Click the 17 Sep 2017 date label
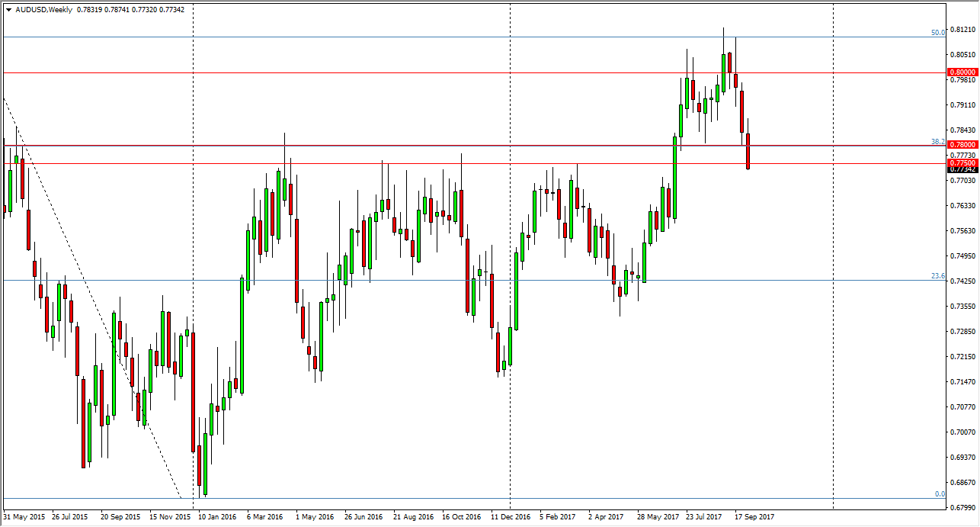Screen dimensions: 980x527 [x=754, y=516]
